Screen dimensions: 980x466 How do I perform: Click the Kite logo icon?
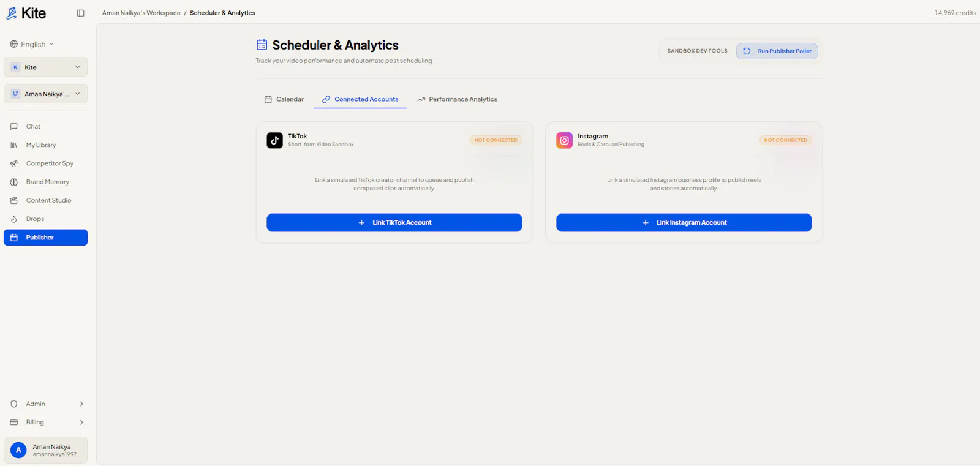pyautogui.click(x=12, y=13)
